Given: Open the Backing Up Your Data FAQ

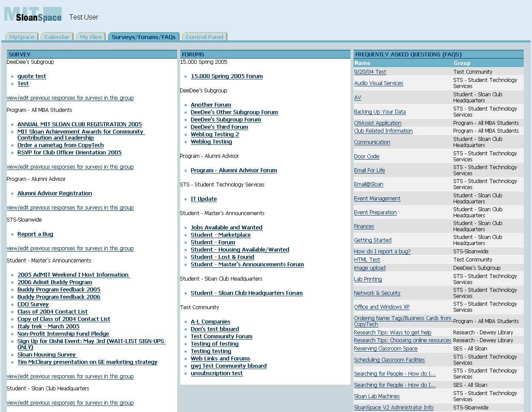Looking at the screenshot, I should [x=380, y=112].
